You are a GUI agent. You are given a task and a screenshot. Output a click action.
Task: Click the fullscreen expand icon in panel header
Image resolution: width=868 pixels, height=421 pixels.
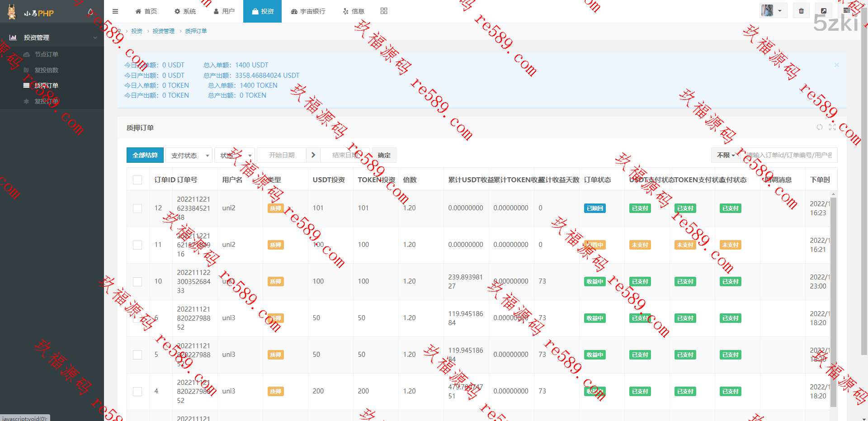(x=832, y=128)
